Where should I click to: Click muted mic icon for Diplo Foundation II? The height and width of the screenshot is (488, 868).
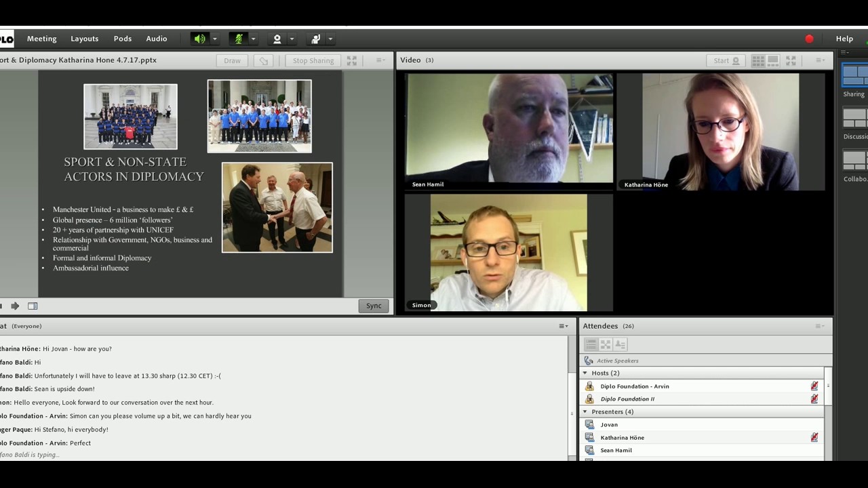814,399
